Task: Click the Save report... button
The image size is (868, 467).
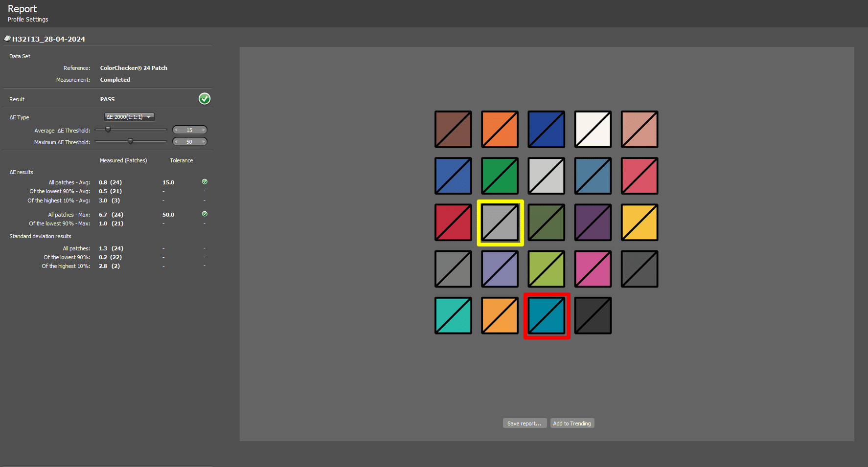Action: tap(525, 423)
